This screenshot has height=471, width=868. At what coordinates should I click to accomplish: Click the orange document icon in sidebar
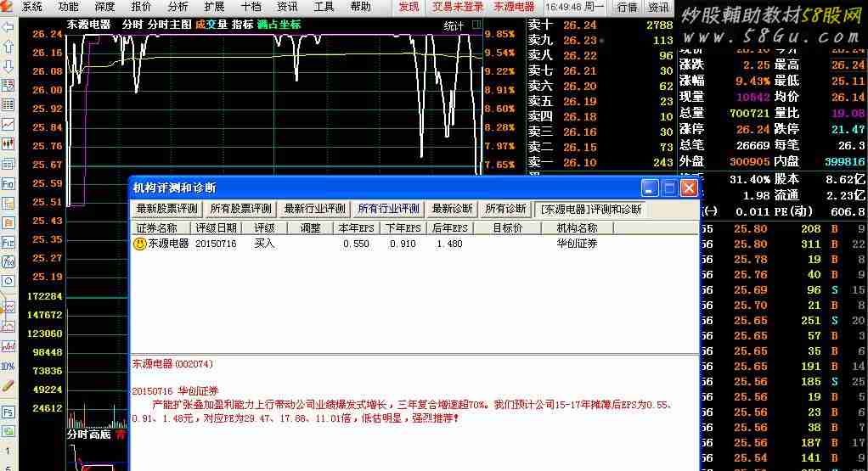[8, 223]
